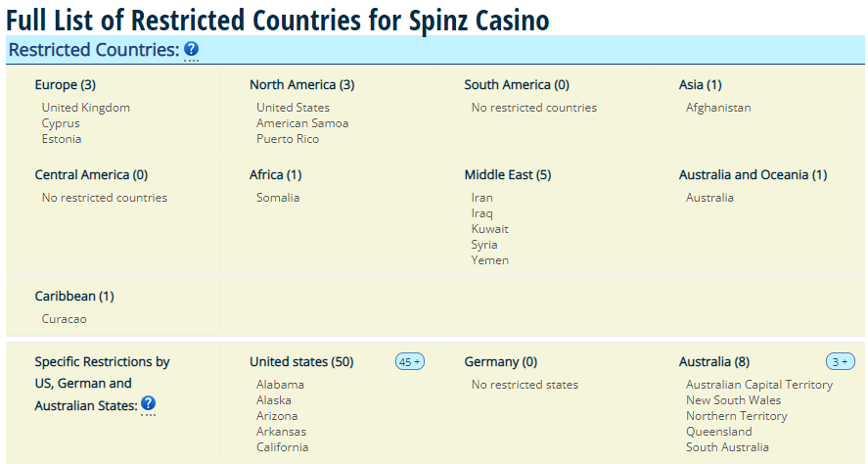Image resolution: width=868 pixels, height=464 pixels.
Task: Select Queensland in Australia states list
Action: click(x=718, y=432)
